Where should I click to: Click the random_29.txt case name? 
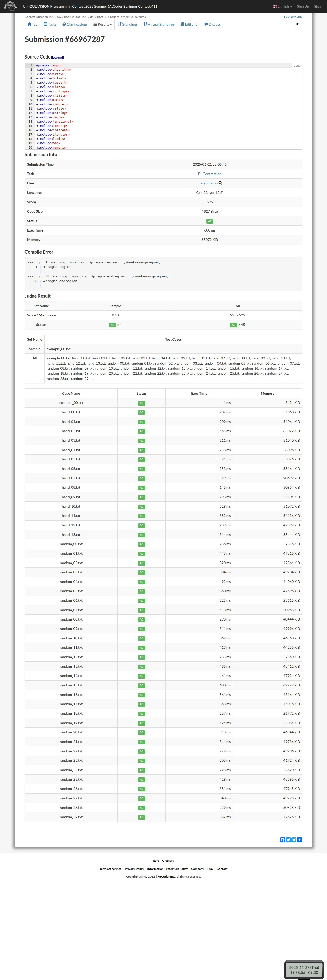[71, 817]
